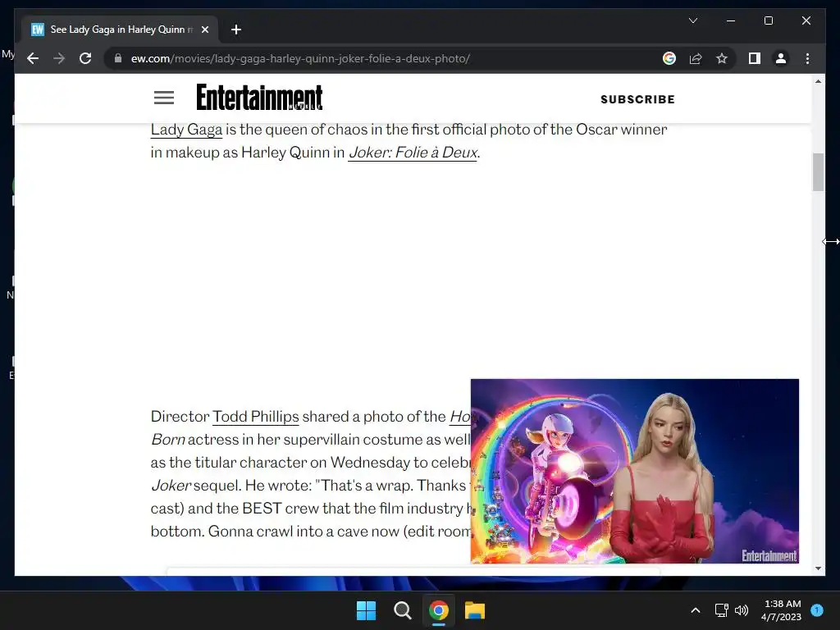The width and height of the screenshot is (840, 630).
Task: Minimize the Chrome window
Action: [731, 21]
